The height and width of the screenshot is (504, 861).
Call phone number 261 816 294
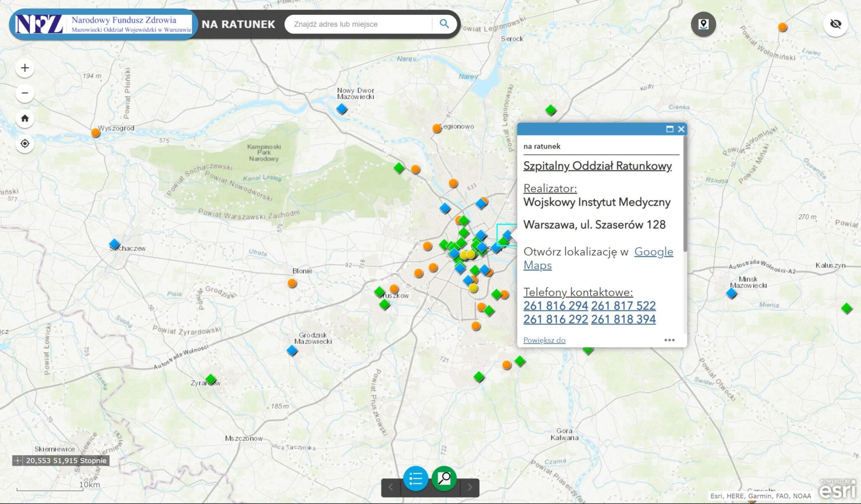[555, 306]
